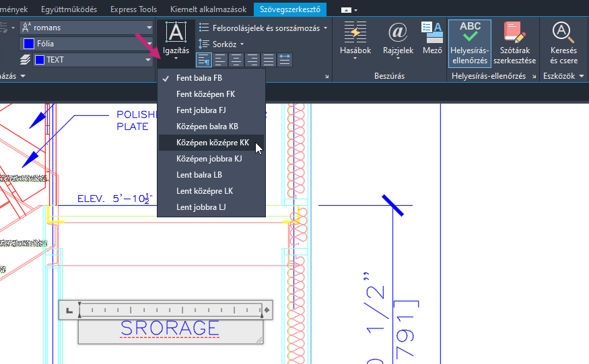Select default paragraph alignment icon

[x=204, y=60]
